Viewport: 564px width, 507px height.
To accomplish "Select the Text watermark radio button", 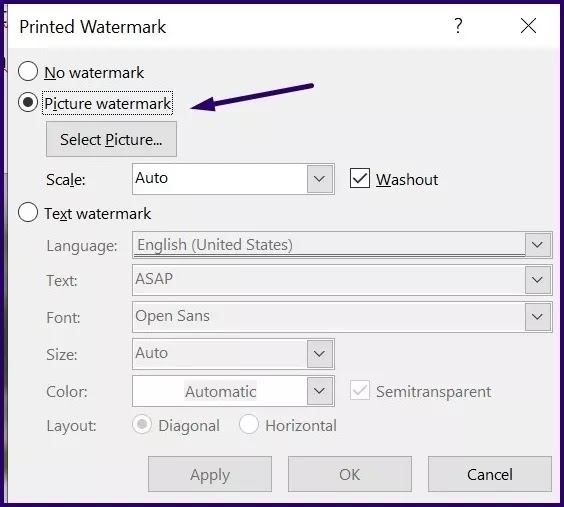I will point(28,212).
